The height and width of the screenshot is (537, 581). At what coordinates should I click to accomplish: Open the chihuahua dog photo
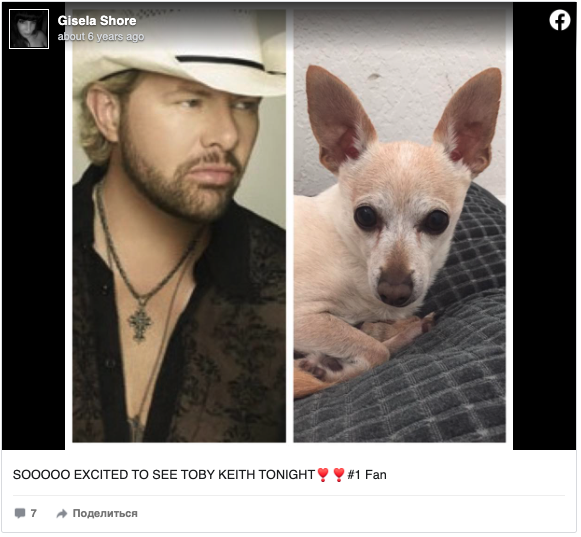399,226
